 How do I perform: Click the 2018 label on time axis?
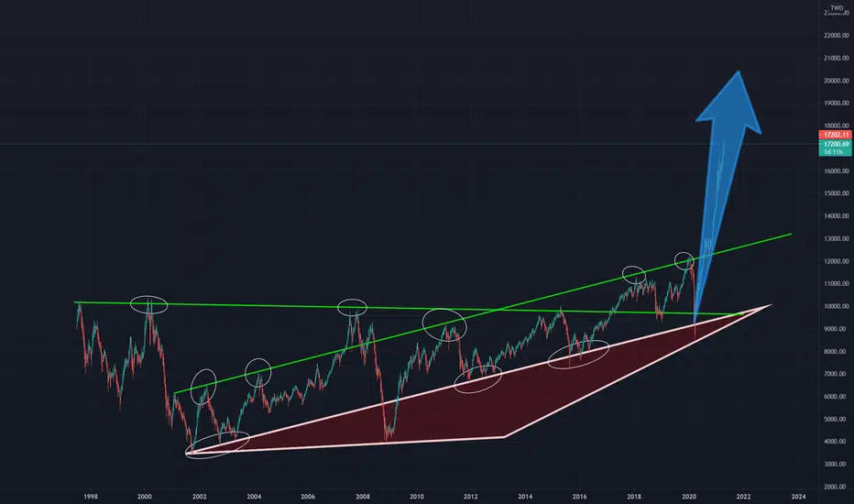pos(634,497)
